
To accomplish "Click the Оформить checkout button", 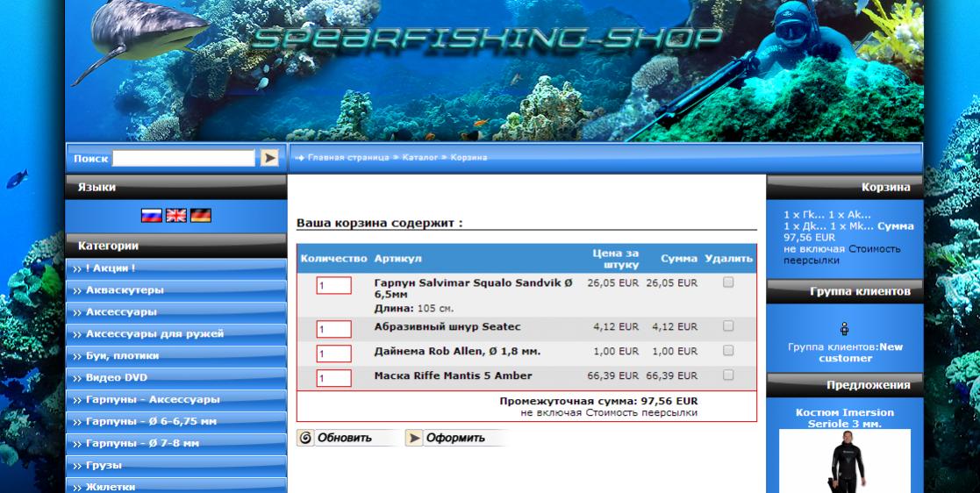I will (446, 438).
